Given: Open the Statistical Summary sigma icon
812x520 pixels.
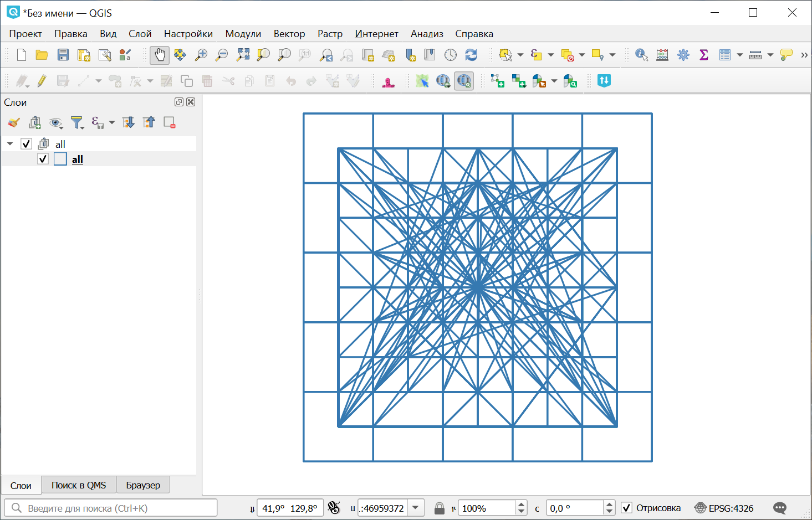Looking at the screenshot, I should [x=704, y=55].
